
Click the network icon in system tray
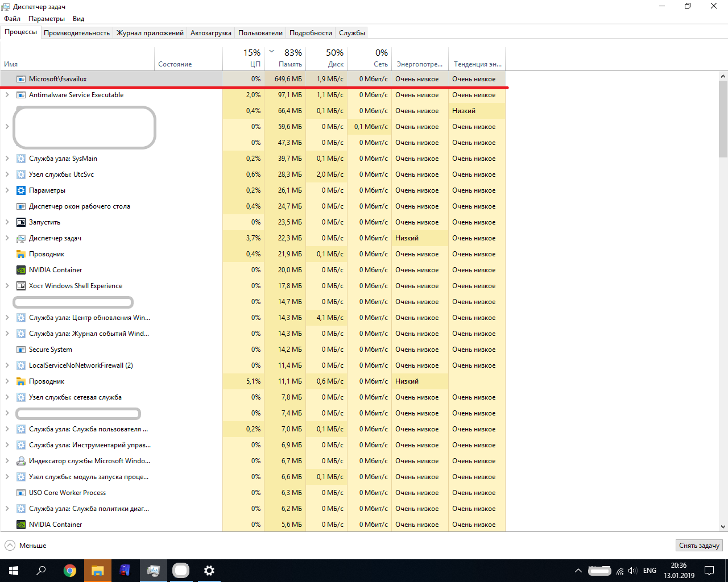coord(620,571)
